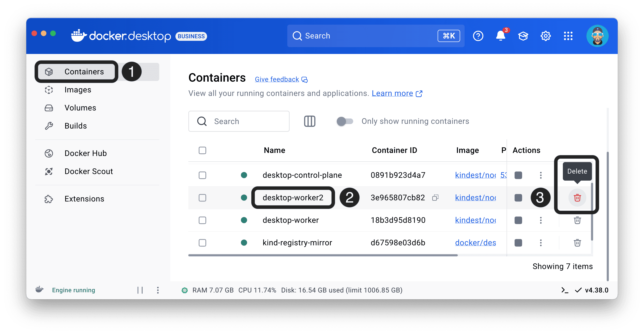Open Docker Hub from the sidebar
This screenshot has height=334, width=644.
[85, 153]
